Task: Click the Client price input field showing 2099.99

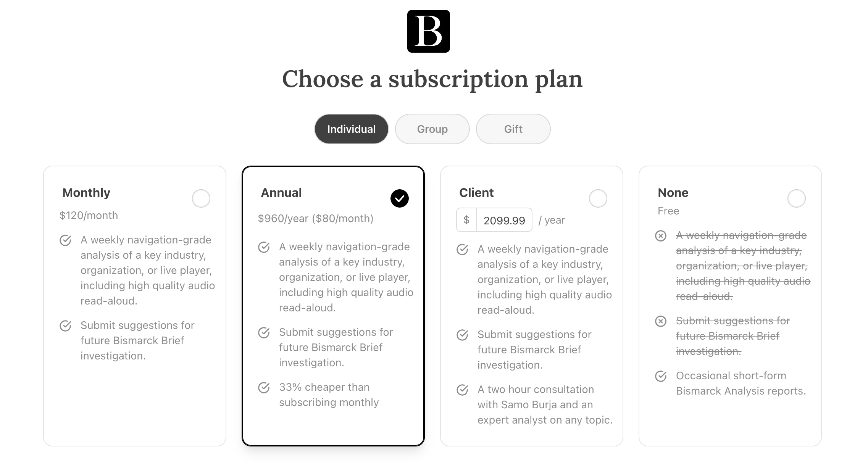Action: click(x=504, y=220)
